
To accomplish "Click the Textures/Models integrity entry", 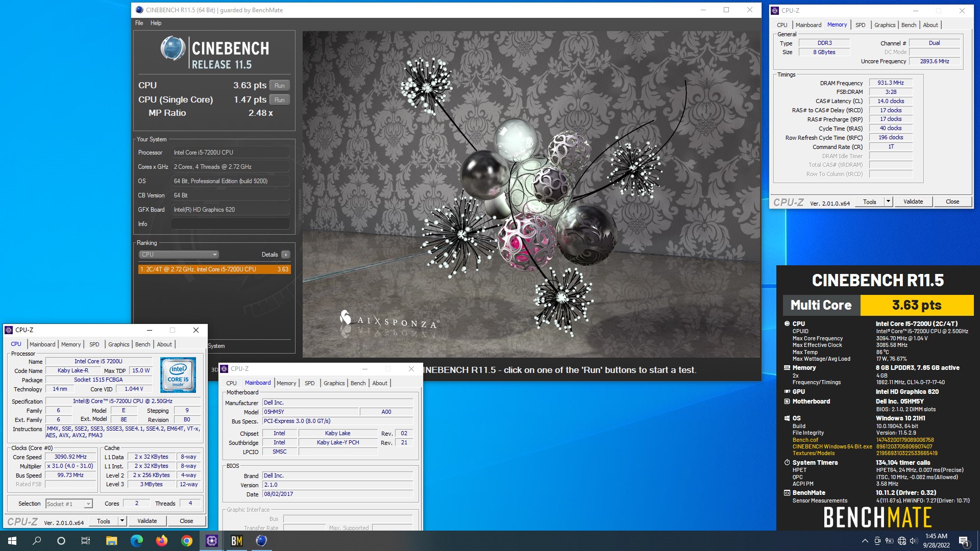I will coord(814,453).
